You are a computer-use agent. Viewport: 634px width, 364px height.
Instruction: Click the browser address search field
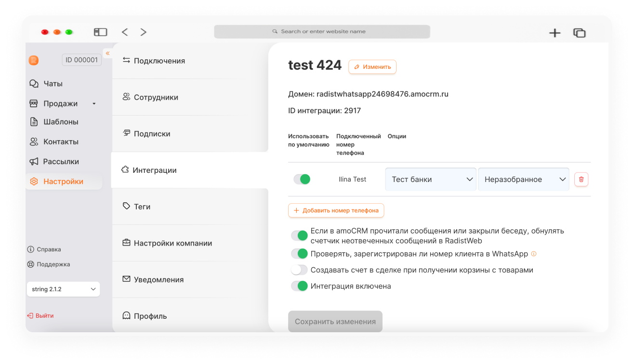pyautogui.click(x=322, y=31)
